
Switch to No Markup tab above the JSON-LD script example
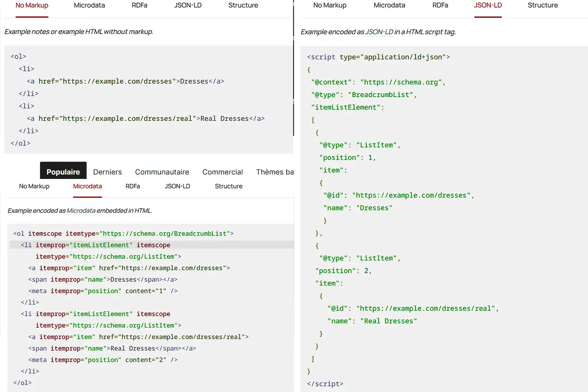tap(330, 5)
